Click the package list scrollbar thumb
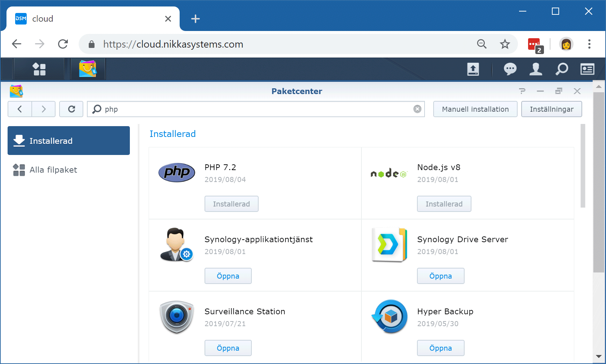The image size is (606, 364). coord(583,166)
